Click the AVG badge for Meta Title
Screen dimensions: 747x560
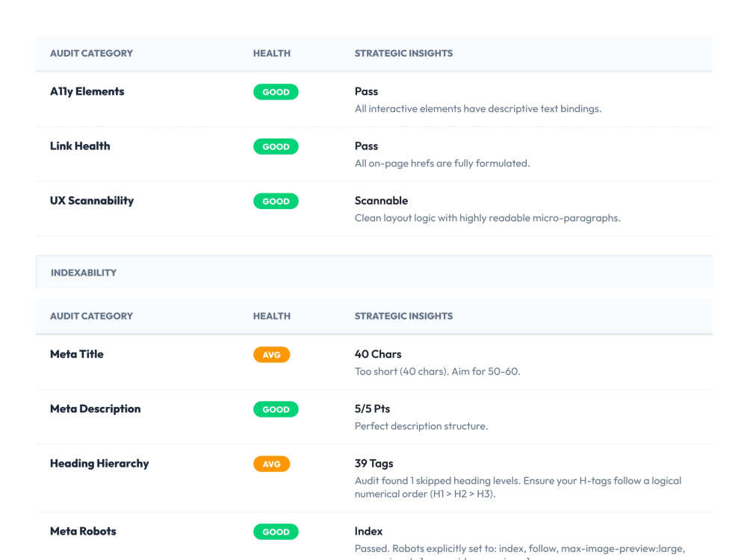pos(272,355)
